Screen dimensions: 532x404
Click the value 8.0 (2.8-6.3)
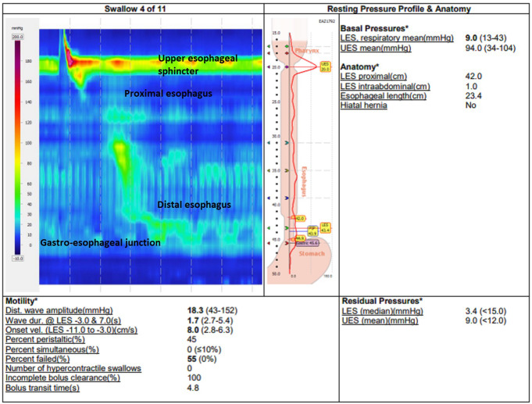pyautogui.click(x=210, y=330)
